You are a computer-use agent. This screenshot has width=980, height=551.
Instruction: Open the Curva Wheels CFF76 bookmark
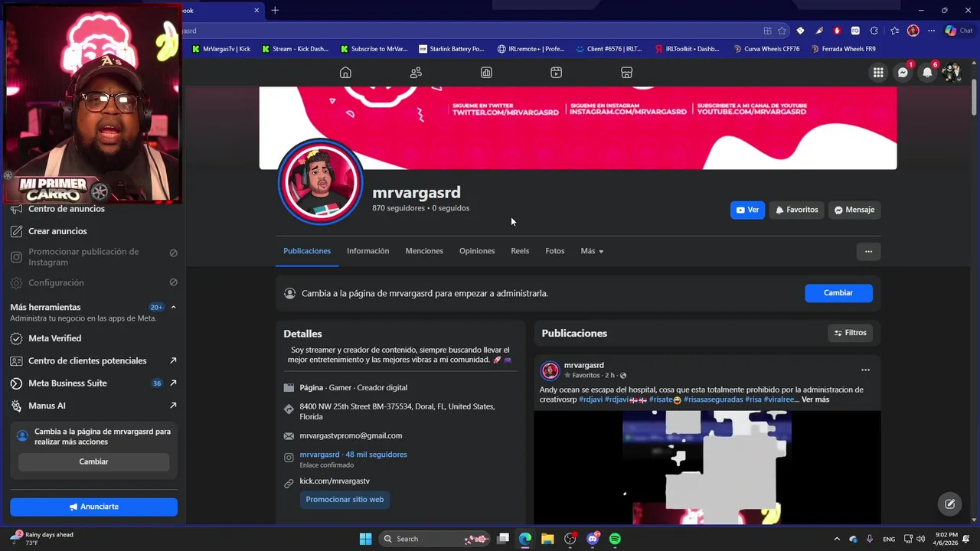pyautogui.click(x=766, y=49)
